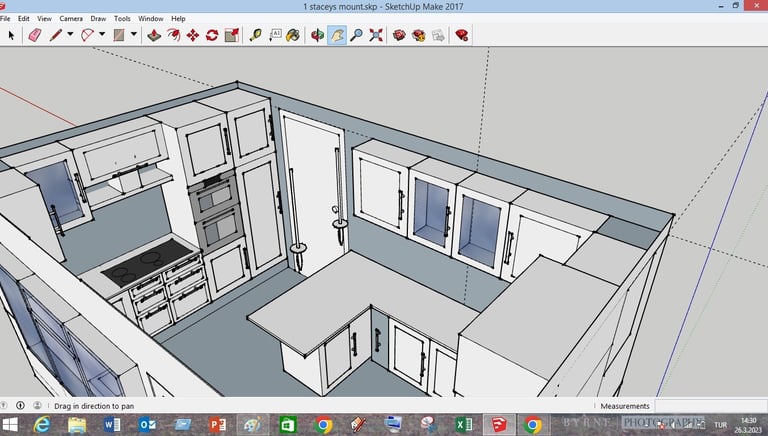Open the first Chrome taskbar icon
This screenshot has width=768, height=436.
323,424
